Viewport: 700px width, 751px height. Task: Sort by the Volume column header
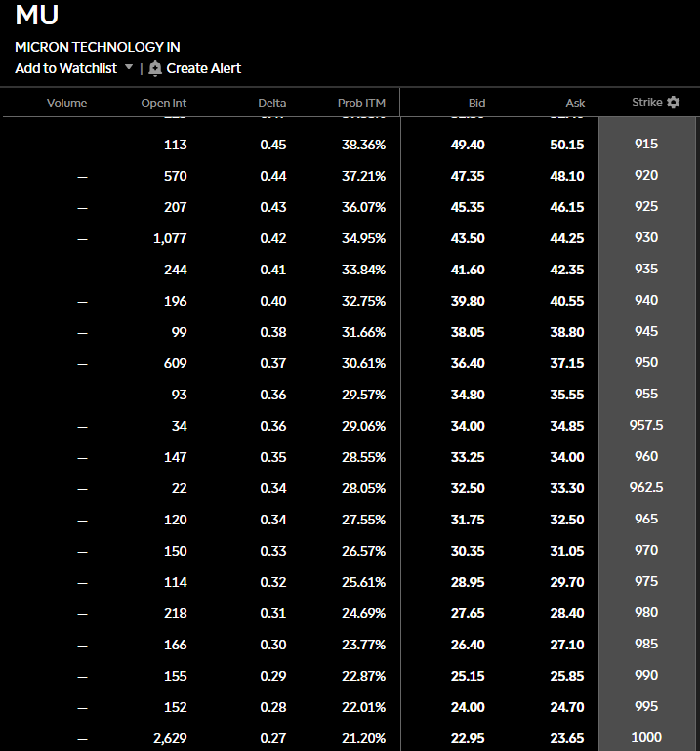[67, 103]
